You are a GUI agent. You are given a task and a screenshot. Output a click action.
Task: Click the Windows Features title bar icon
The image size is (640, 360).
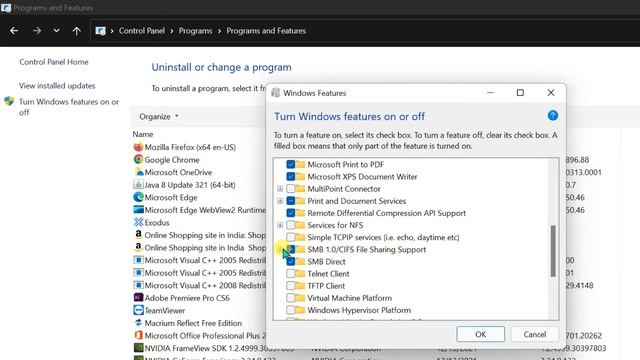(x=276, y=93)
